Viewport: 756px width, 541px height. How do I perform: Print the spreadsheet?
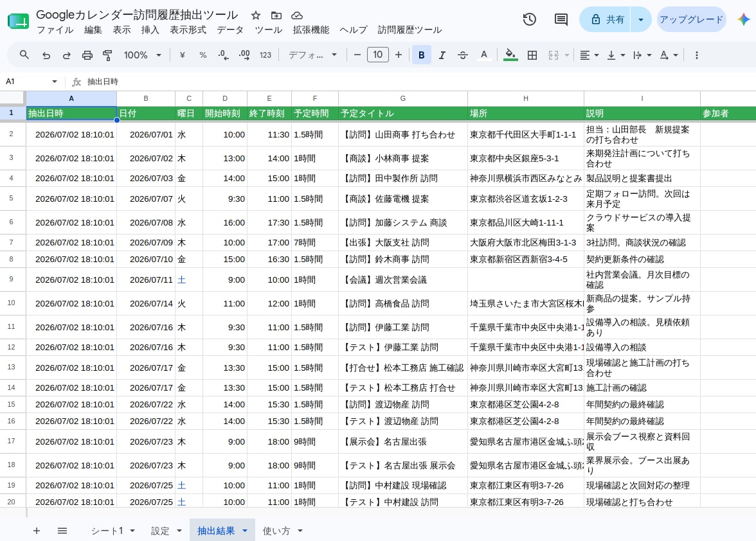[87, 55]
